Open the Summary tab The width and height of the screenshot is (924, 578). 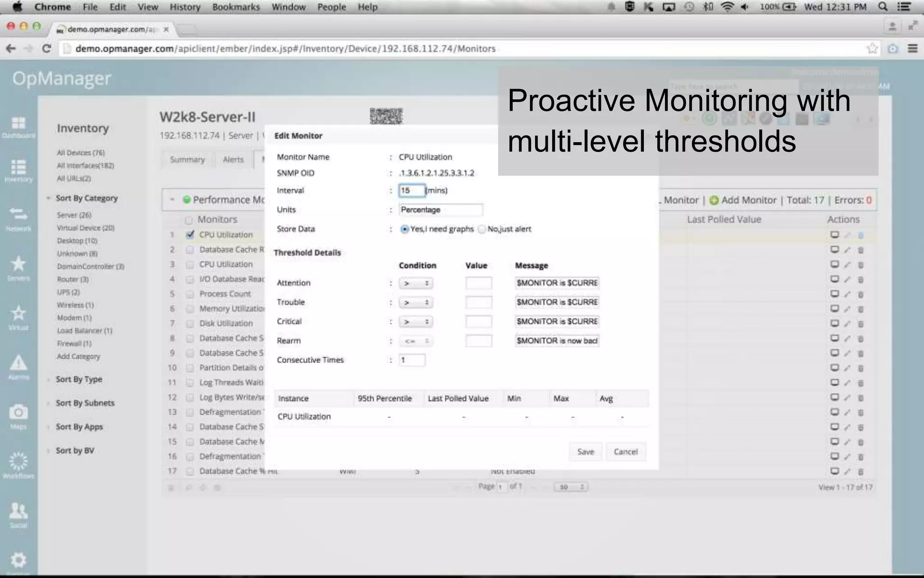coord(187,159)
